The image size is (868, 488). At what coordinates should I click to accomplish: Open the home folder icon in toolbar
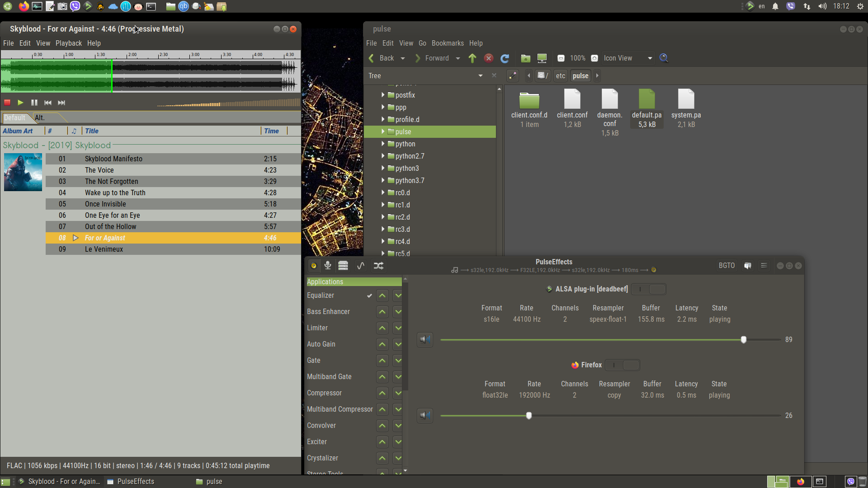[x=525, y=58]
